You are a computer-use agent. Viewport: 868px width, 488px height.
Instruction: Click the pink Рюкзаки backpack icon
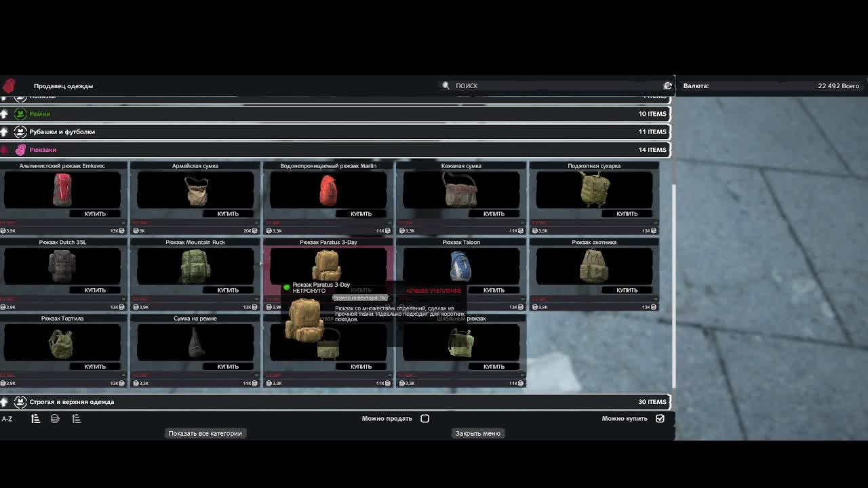20,150
